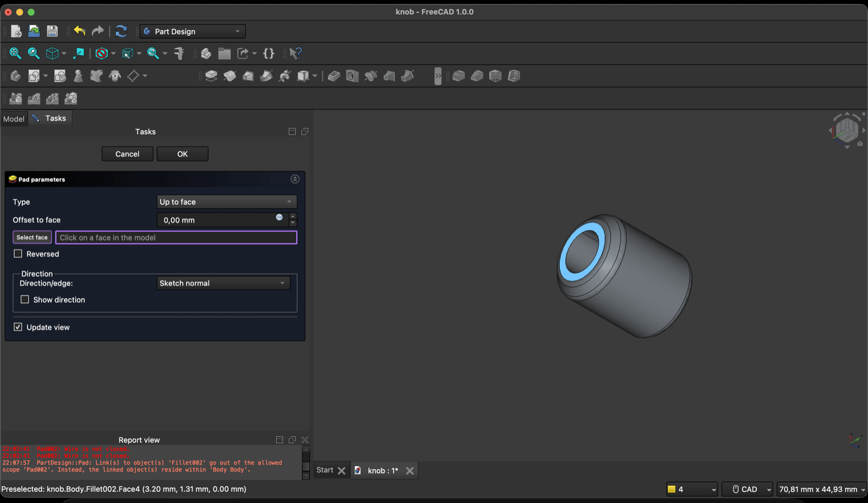Open the Direction/edge Sketch normal dropdown
Screen dimensions: 868x503
pyautogui.click(x=224, y=283)
